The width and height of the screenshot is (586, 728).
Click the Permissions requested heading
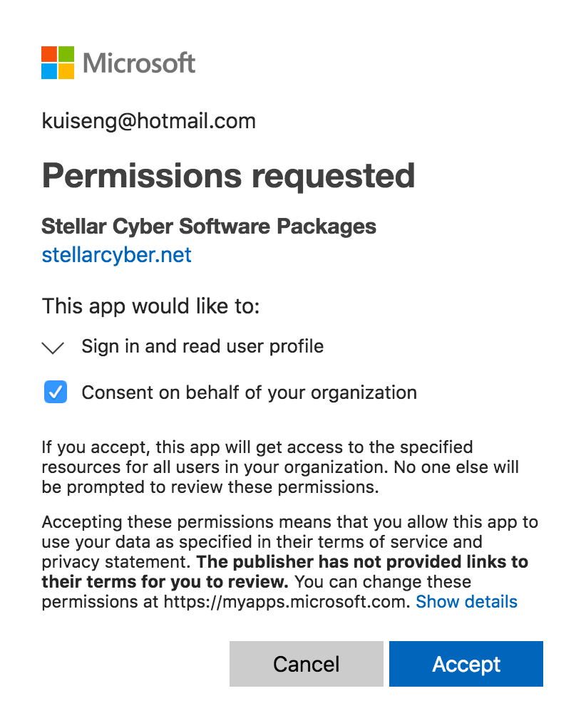(x=228, y=175)
